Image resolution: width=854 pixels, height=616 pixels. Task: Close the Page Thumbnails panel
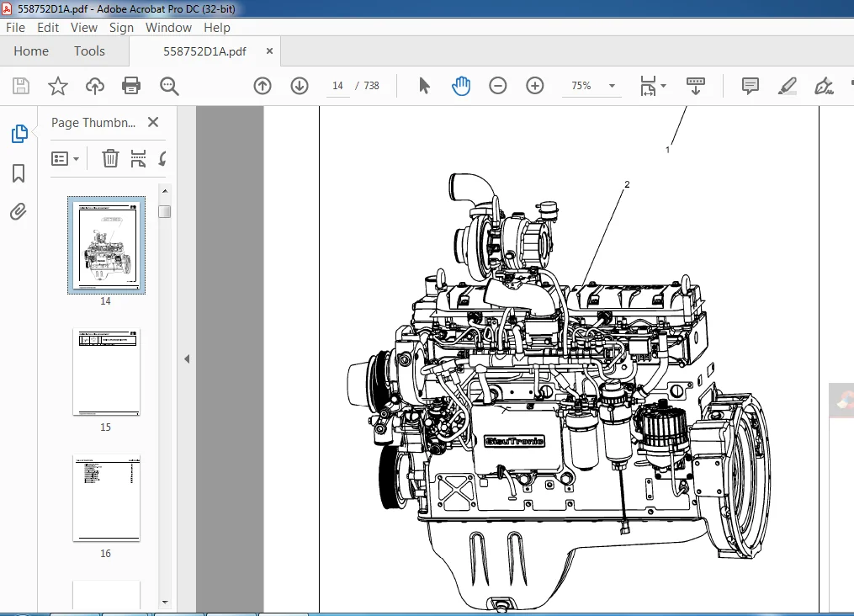pyautogui.click(x=153, y=122)
